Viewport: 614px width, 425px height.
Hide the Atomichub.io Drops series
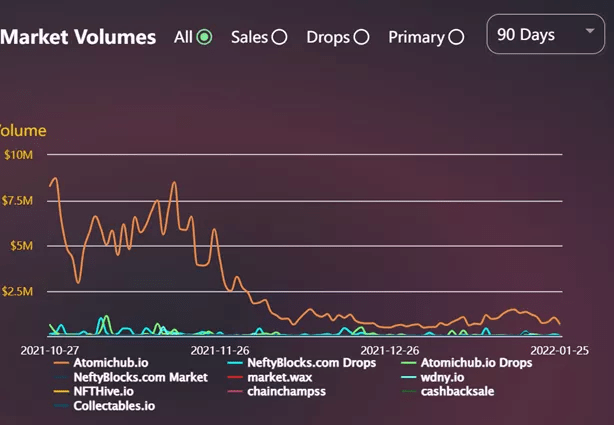pyautogui.click(x=476, y=363)
